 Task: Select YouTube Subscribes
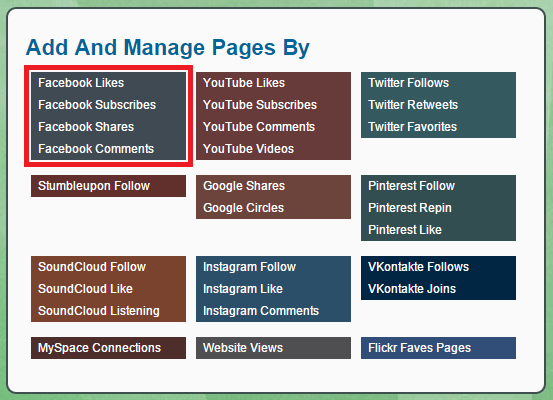[x=260, y=105]
